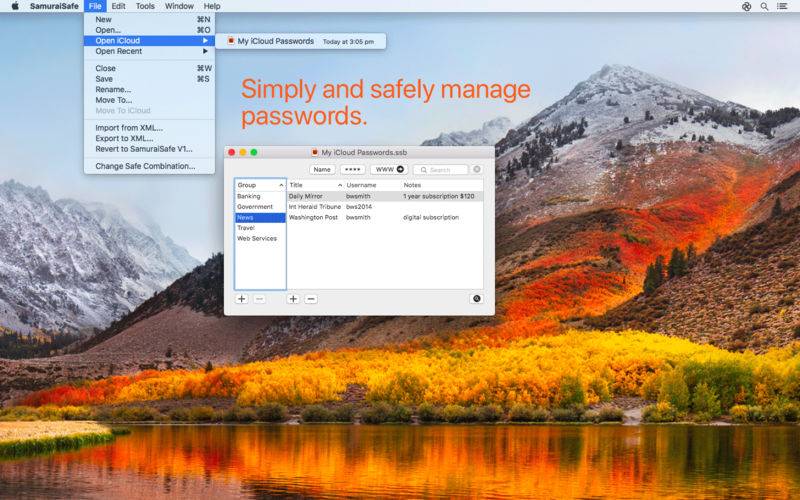The image size is (800, 500).
Task: Click the bwsmith username in Washington Post row
Action: click(358, 218)
